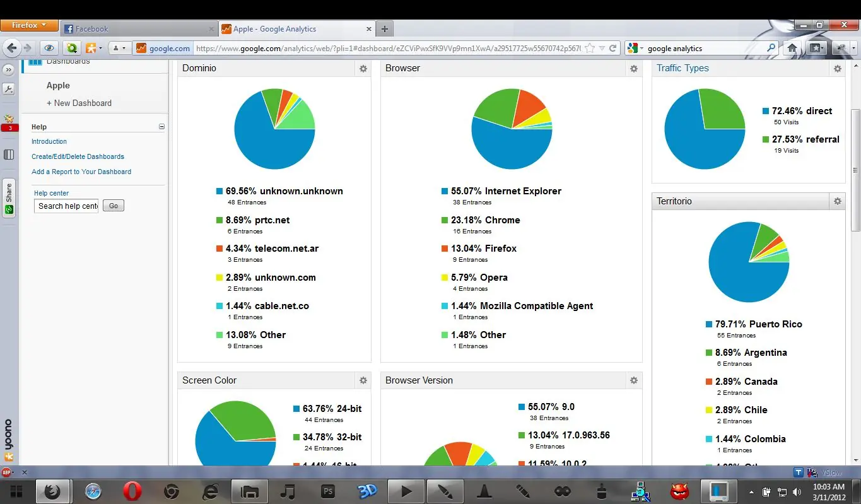Open the URL history dropdown arrow

[x=602, y=48]
